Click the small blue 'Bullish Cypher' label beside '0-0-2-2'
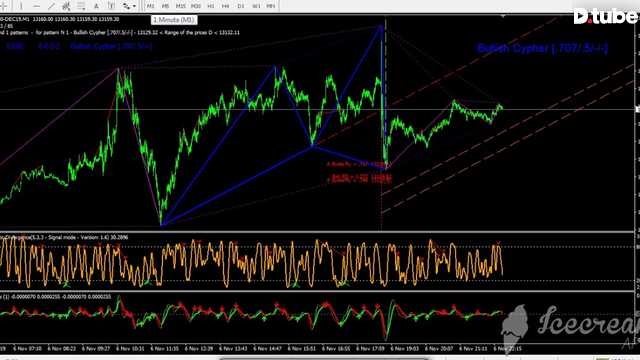Screen dimensions: 640x360 [x=111, y=46]
